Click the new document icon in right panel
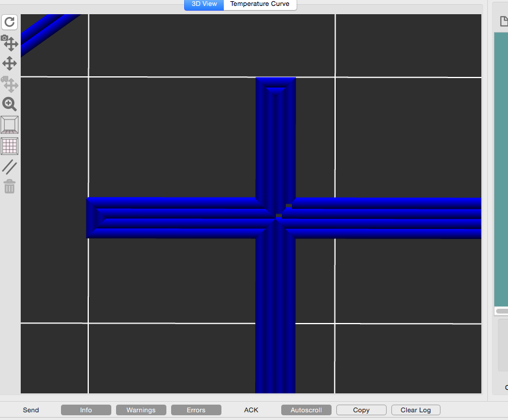This screenshot has width=508, height=420. pyautogui.click(x=504, y=22)
